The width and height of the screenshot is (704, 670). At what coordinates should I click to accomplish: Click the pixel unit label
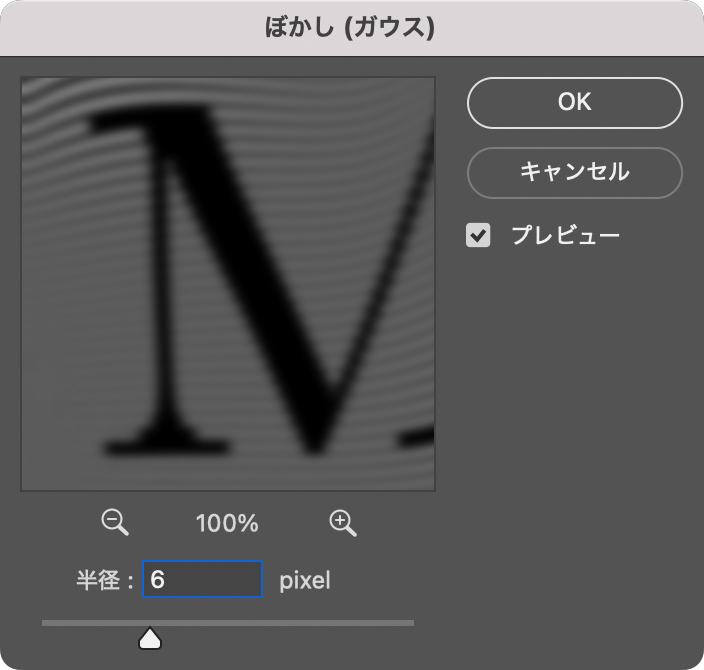(x=304, y=580)
